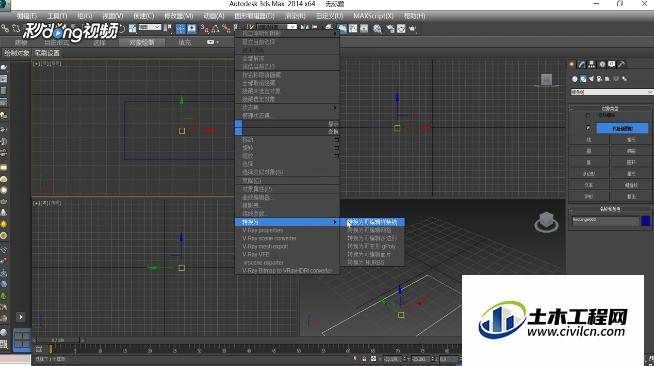Click the Select and Link tool

point(5,28)
